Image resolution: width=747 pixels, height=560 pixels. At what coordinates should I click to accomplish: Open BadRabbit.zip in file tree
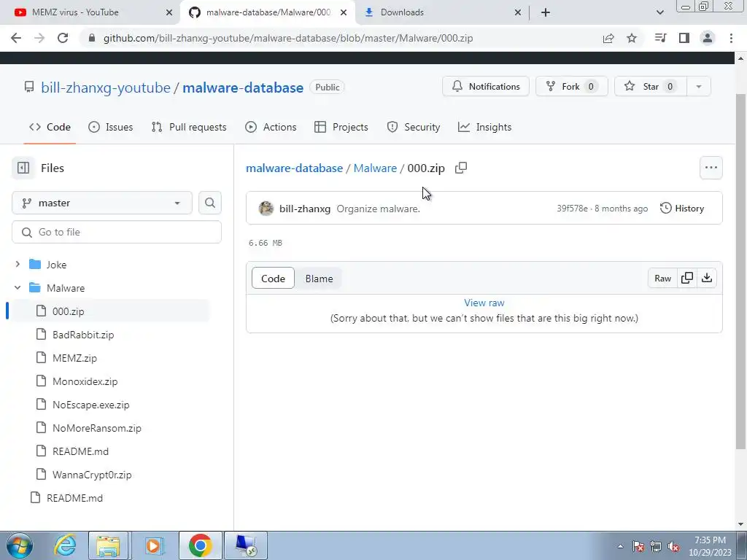83,335
